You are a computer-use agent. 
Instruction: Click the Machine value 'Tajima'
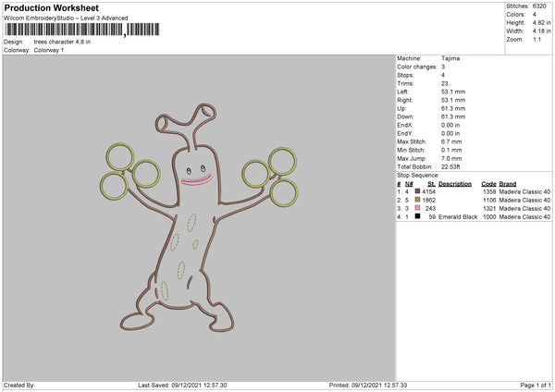tap(450, 58)
